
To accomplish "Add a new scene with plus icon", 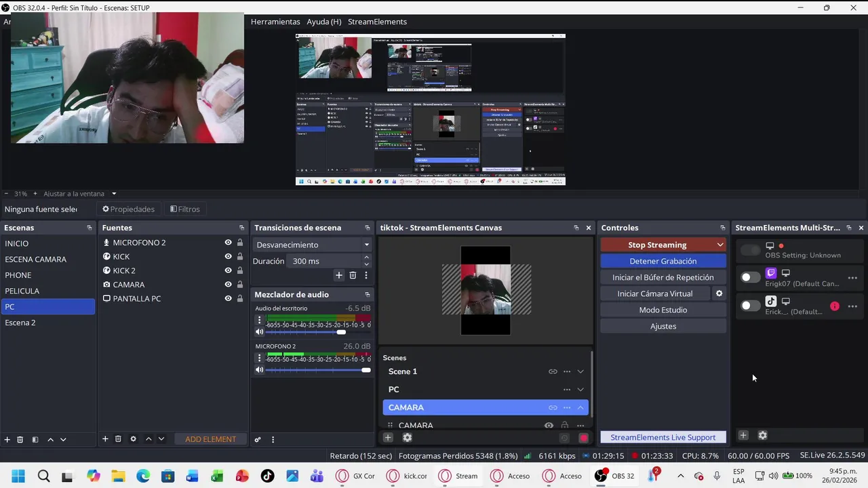I will (x=7, y=439).
